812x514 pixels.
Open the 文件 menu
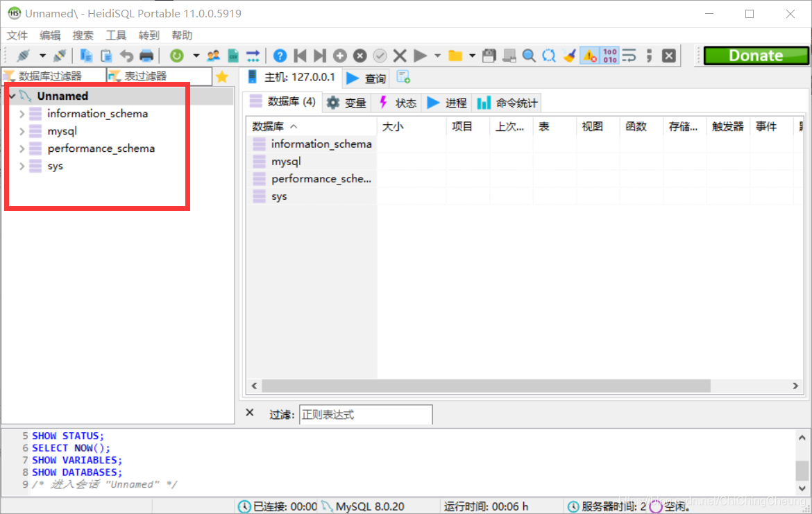click(17, 35)
